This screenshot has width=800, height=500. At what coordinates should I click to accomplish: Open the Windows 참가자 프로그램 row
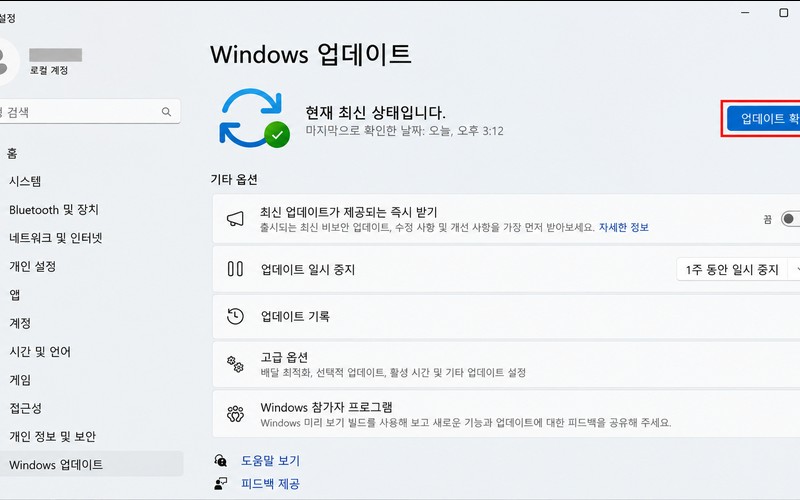point(506,414)
